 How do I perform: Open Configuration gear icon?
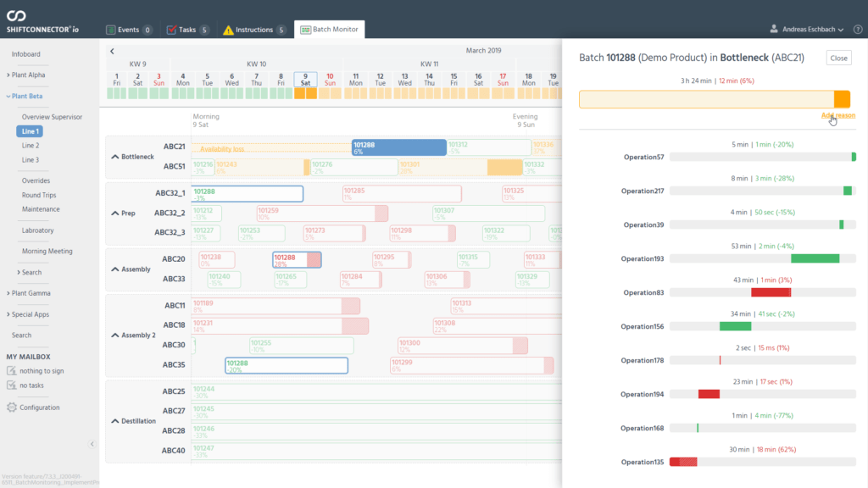12,408
